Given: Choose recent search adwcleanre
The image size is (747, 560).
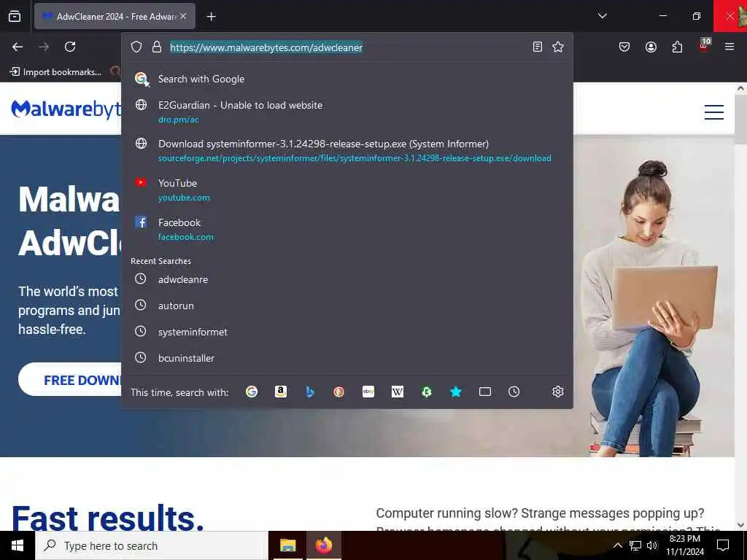Looking at the screenshot, I should point(347,279).
